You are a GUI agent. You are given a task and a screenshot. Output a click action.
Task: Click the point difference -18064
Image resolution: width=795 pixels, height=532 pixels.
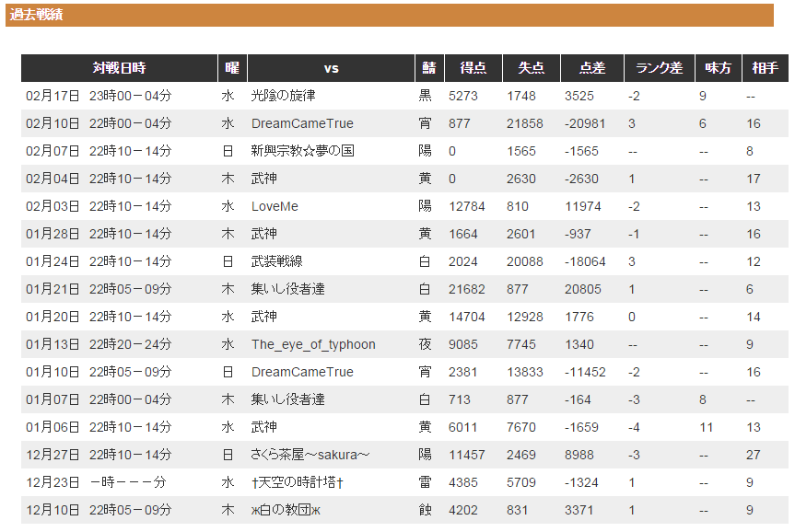click(x=585, y=261)
